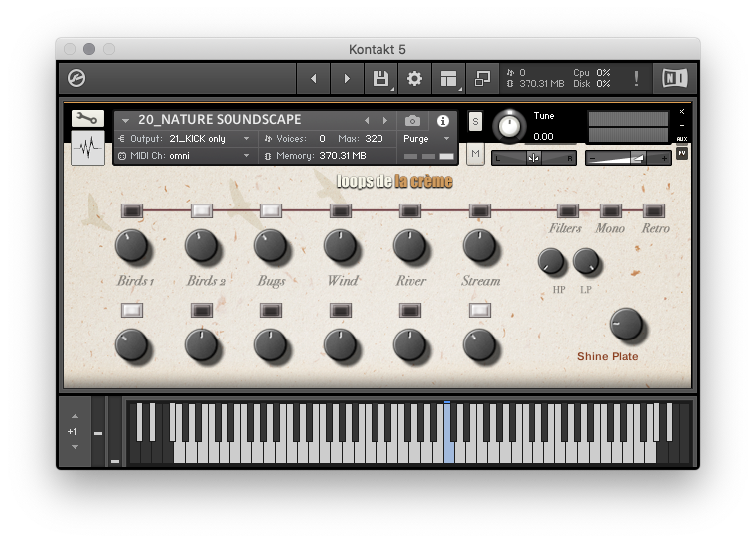Toggle the AUX sends button
Image resolution: width=756 pixels, height=543 pixels.
click(681, 139)
